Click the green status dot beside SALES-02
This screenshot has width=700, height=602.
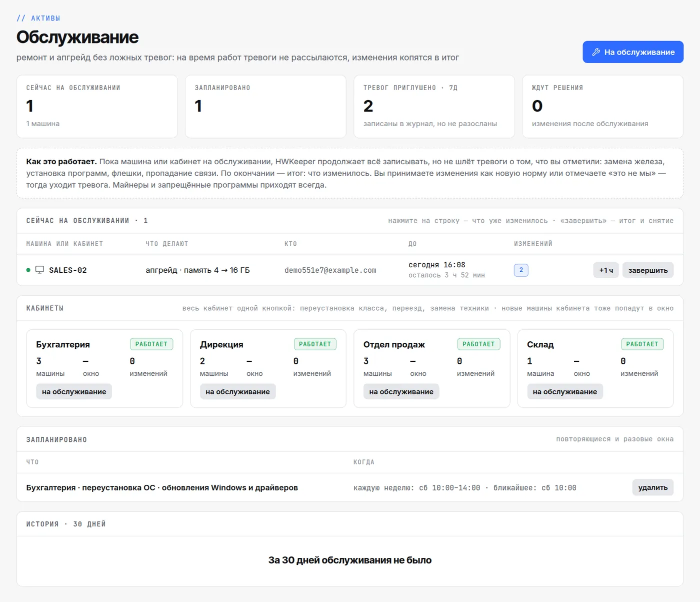pyautogui.click(x=28, y=270)
